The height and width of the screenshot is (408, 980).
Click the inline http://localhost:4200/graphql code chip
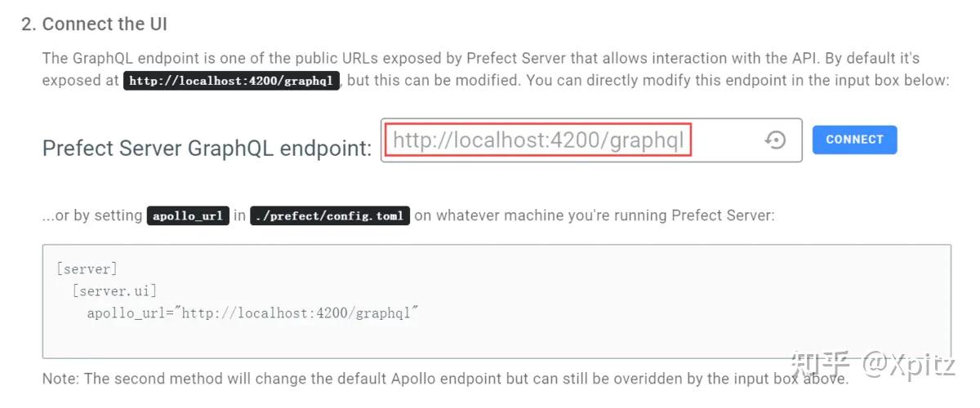coord(232,81)
